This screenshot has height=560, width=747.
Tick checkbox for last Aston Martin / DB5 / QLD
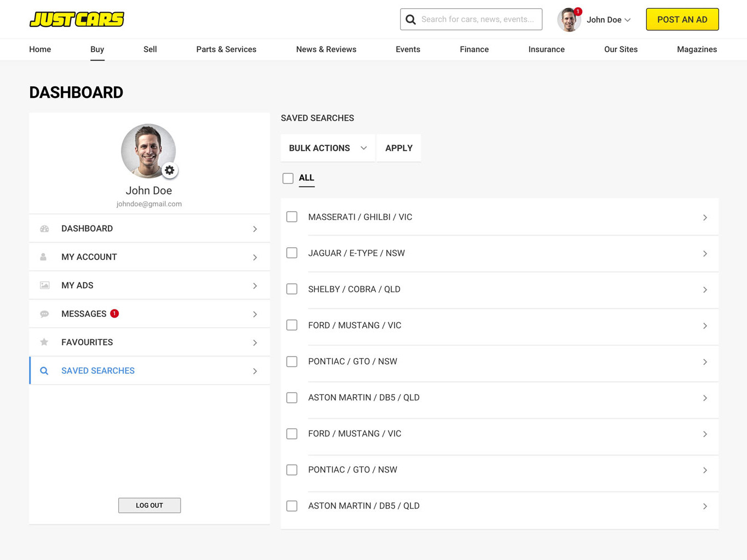pyautogui.click(x=292, y=506)
